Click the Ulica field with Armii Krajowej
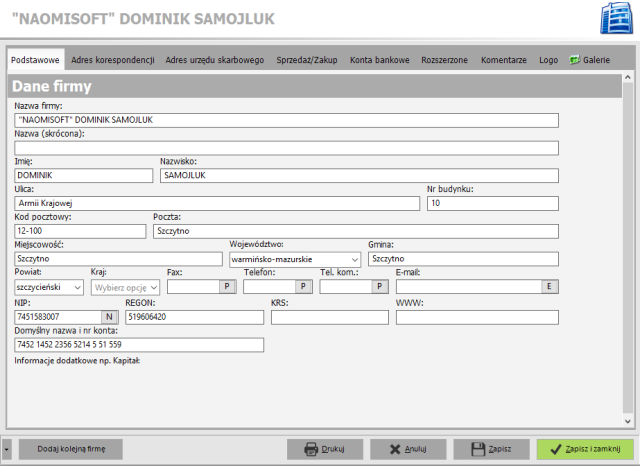Viewport: 640px width, 466px height. (x=217, y=204)
